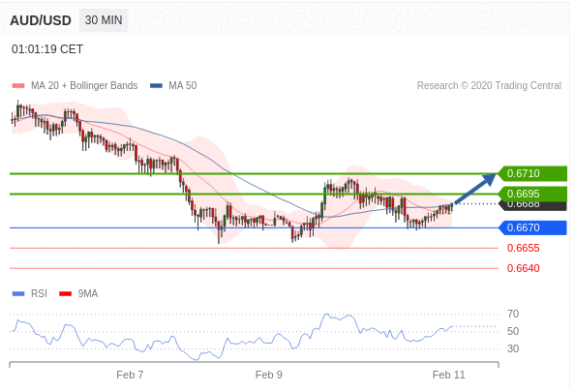Click the blue MA 50 legend swatch

point(156,86)
